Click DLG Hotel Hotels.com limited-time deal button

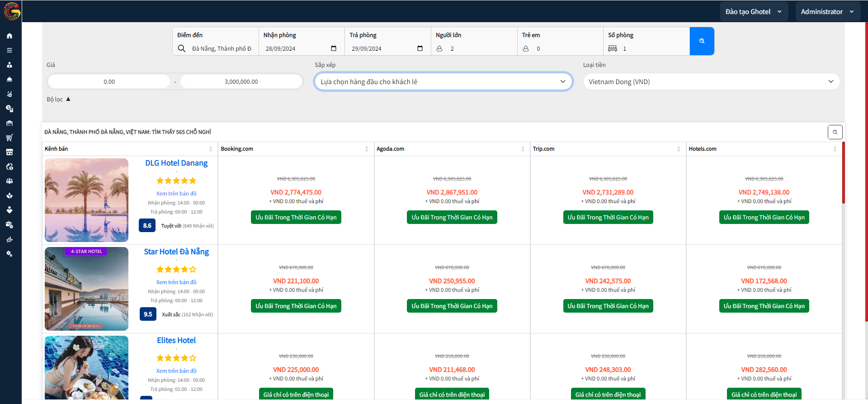click(x=764, y=217)
